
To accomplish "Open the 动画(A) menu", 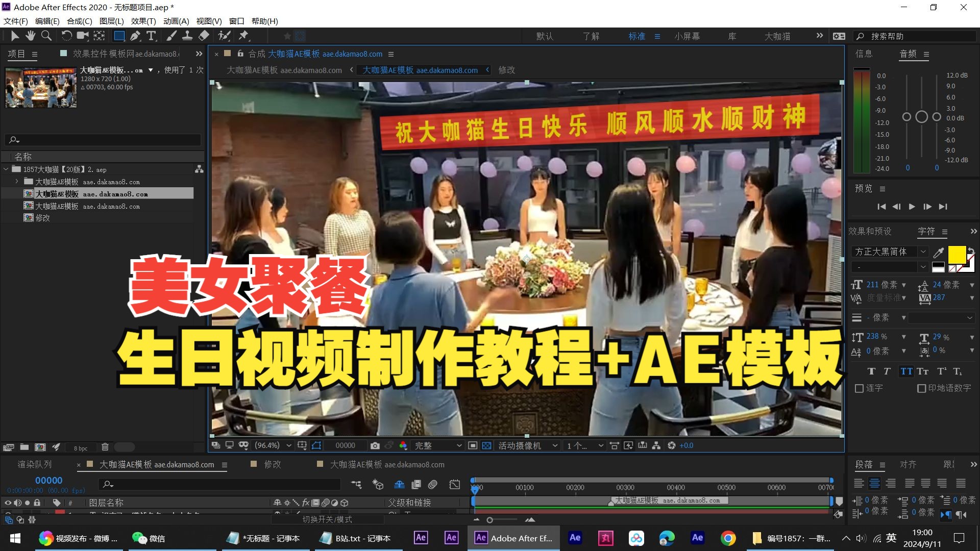I will [x=176, y=21].
